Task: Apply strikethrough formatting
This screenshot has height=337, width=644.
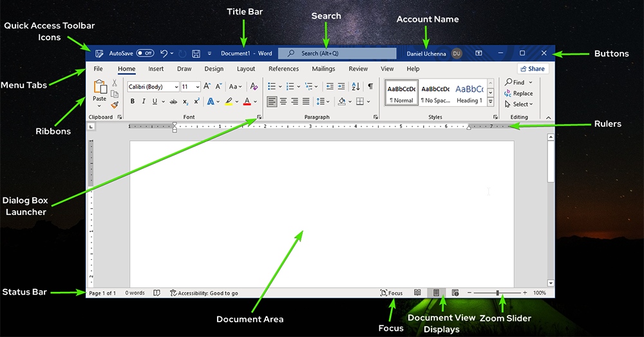Action: [x=174, y=101]
